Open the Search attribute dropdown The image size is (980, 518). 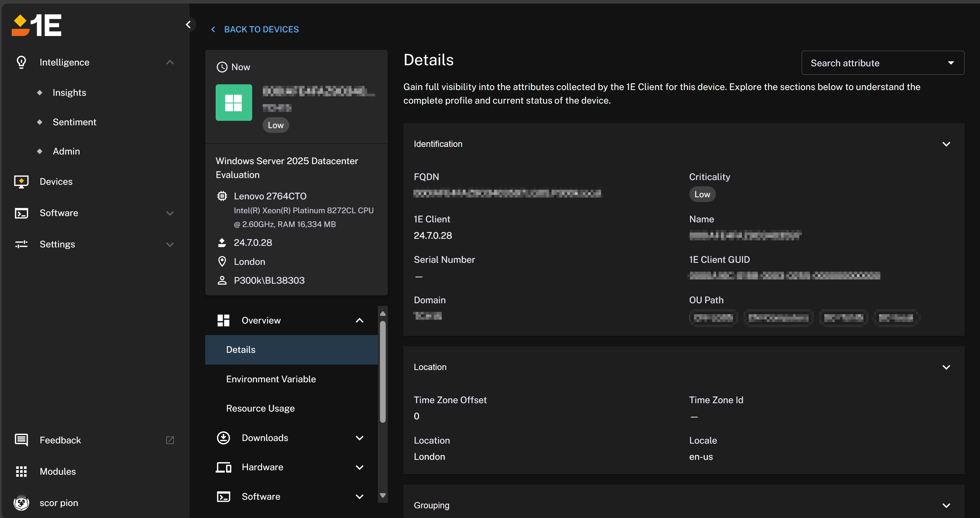coord(883,63)
